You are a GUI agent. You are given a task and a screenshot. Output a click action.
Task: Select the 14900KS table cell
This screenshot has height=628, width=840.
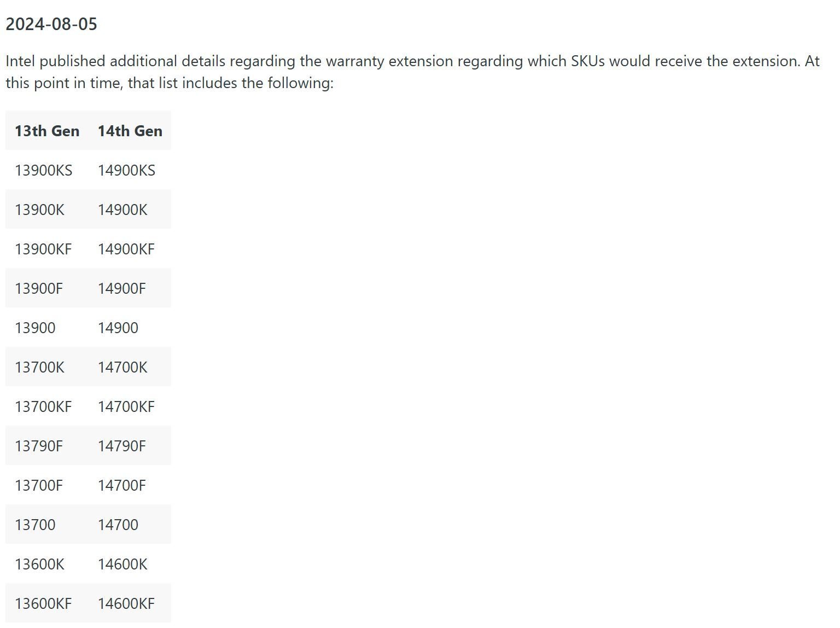point(126,170)
